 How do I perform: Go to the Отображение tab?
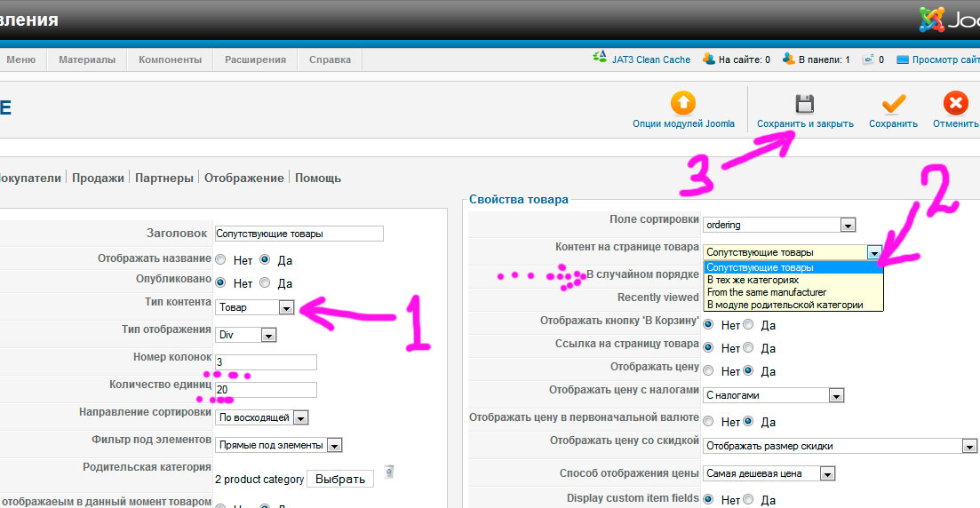pyautogui.click(x=243, y=179)
